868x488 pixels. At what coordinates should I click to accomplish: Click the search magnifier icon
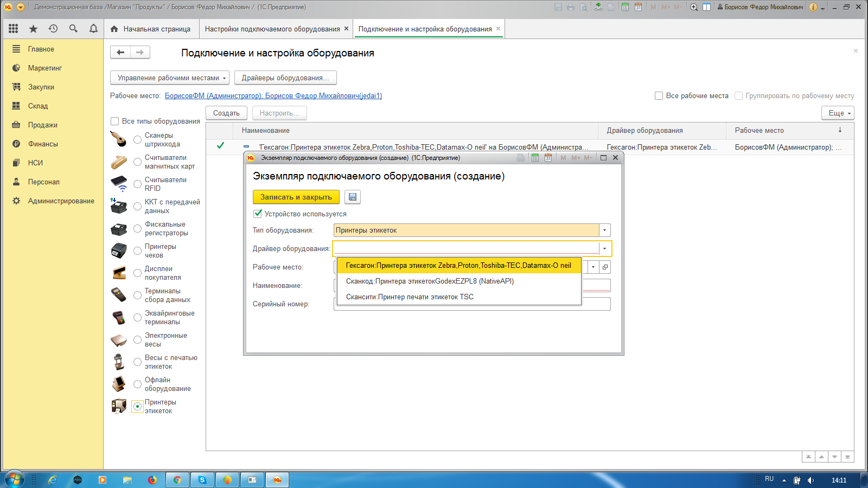(x=73, y=29)
